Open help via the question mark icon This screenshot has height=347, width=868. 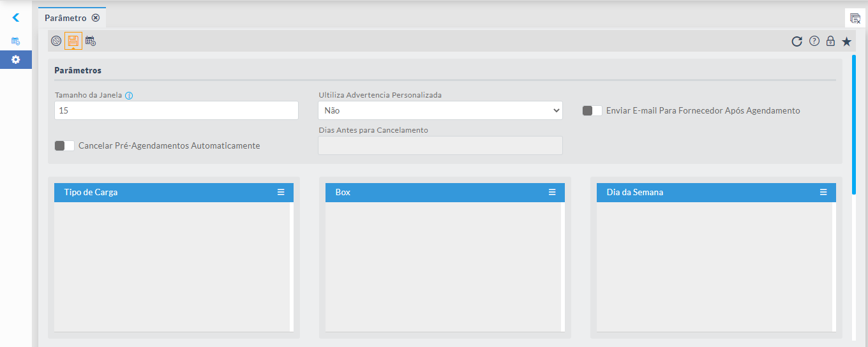point(814,41)
